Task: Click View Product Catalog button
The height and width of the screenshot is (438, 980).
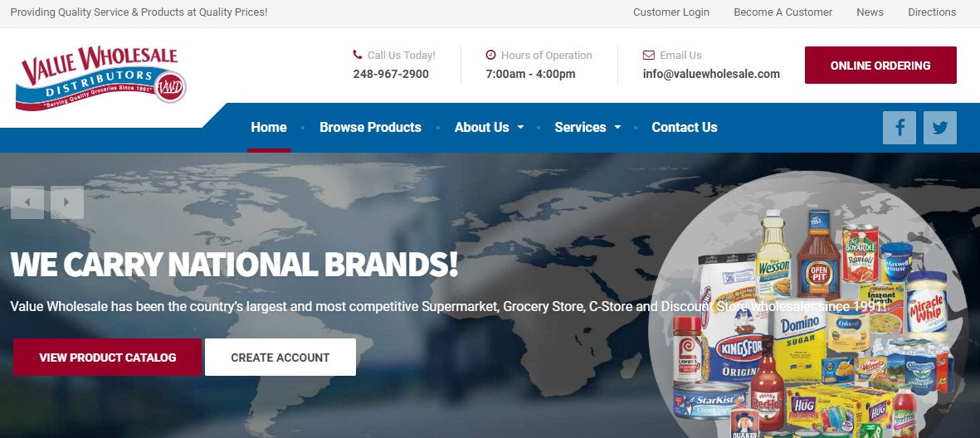Action: click(108, 358)
